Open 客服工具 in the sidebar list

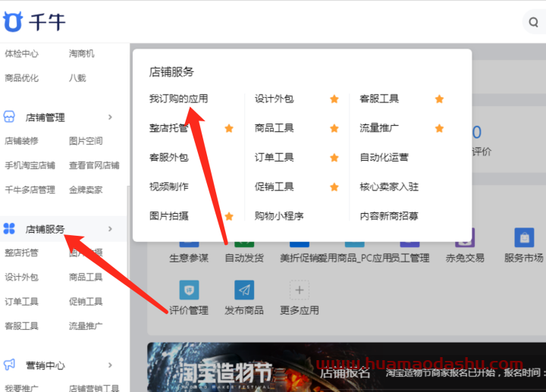point(21,326)
